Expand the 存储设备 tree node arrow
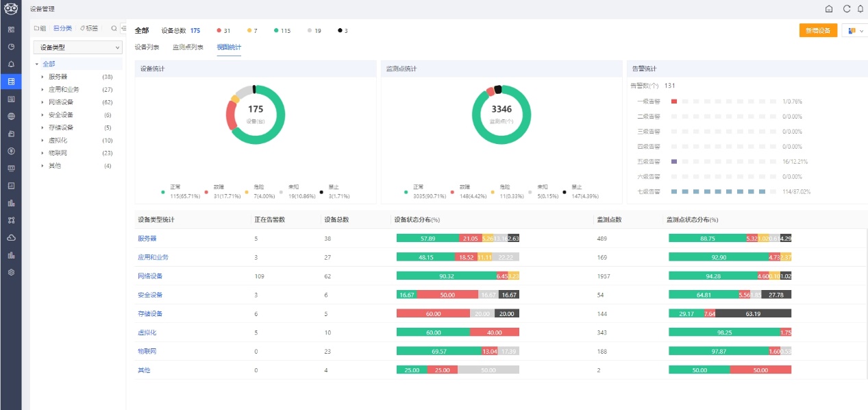Screen dimensions: 868x410 coord(42,128)
